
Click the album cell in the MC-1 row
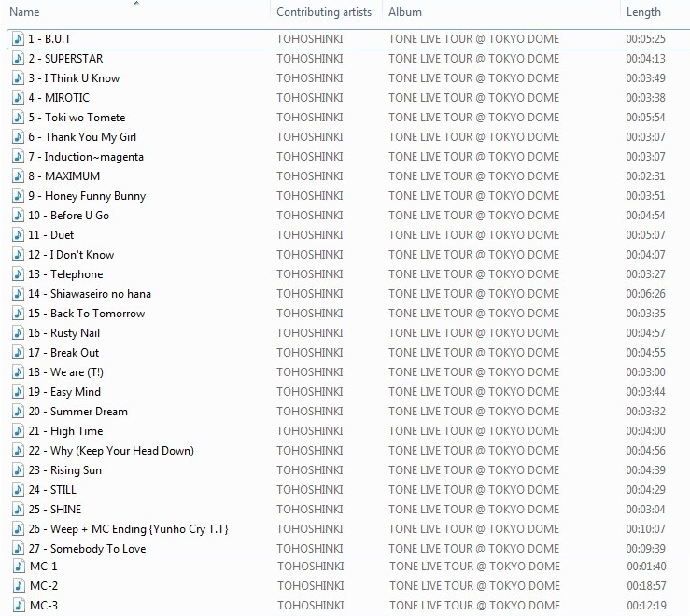coord(475,567)
